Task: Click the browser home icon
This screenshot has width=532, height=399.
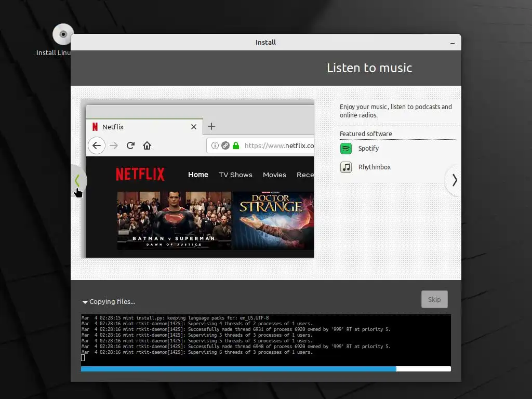Action: pyautogui.click(x=147, y=145)
